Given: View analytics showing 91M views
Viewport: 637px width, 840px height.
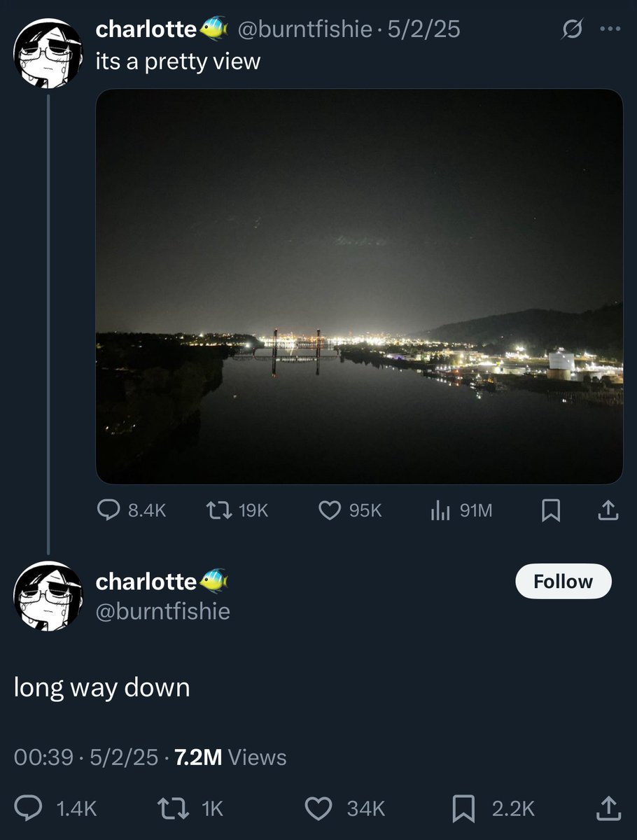Looking at the screenshot, I should (x=440, y=512).
